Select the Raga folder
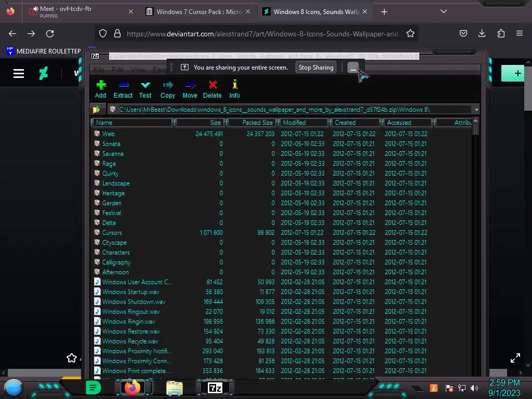This screenshot has height=399, width=532. click(109, 164)
